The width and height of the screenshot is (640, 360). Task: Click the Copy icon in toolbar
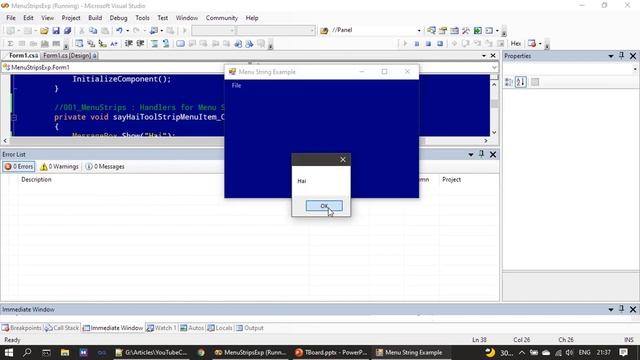coord(93,31)
